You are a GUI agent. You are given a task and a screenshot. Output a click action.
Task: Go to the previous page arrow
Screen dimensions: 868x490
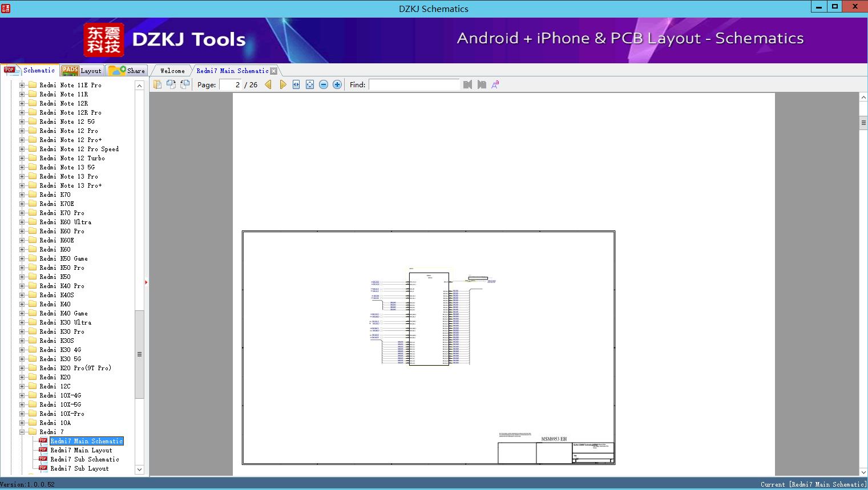pos(268,84)
